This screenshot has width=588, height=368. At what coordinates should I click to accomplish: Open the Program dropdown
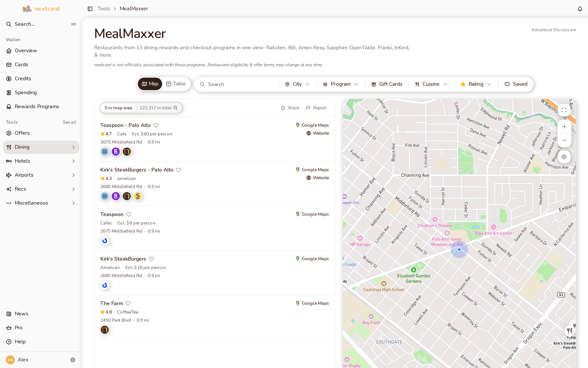tap(340, 84)
